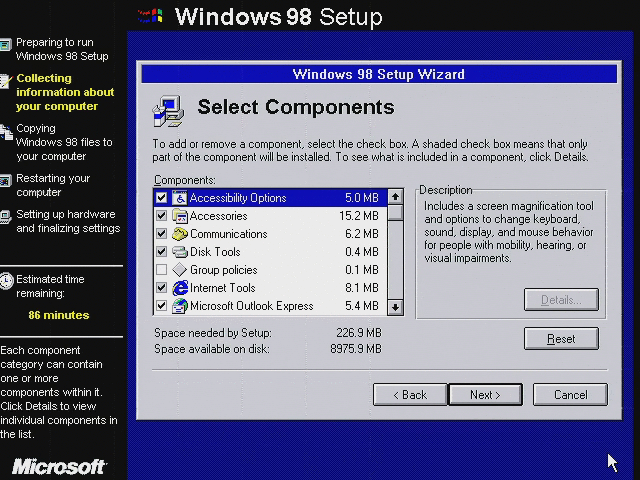
Task: Select the Disk Tools row label
Action: (x=215, y=252)
